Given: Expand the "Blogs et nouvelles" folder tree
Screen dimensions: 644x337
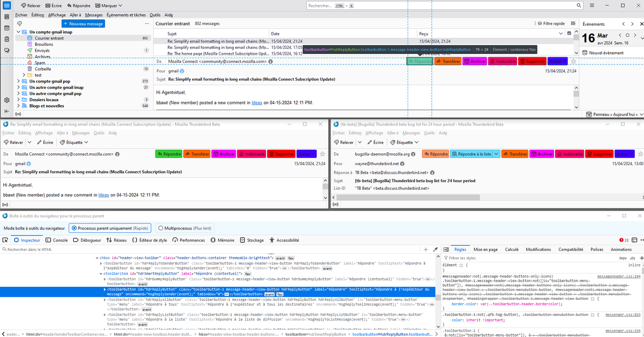Looking at the screenshot, I should [x=18, y=106].
